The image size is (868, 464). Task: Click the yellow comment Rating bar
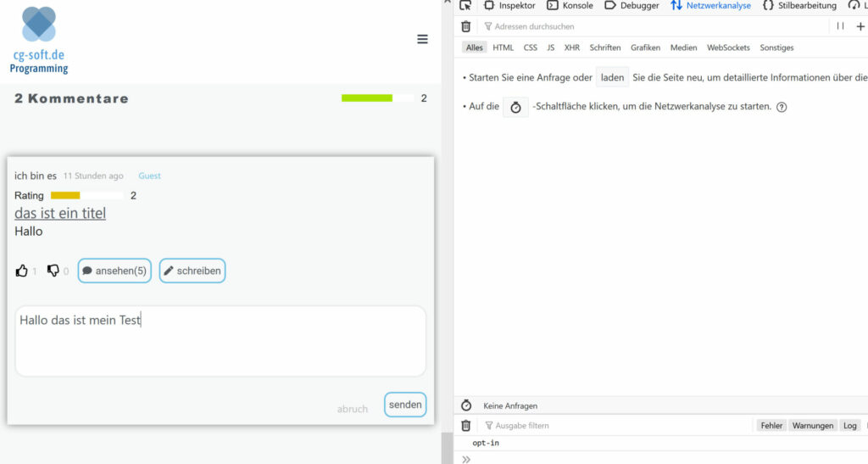[x=87, y=195]
